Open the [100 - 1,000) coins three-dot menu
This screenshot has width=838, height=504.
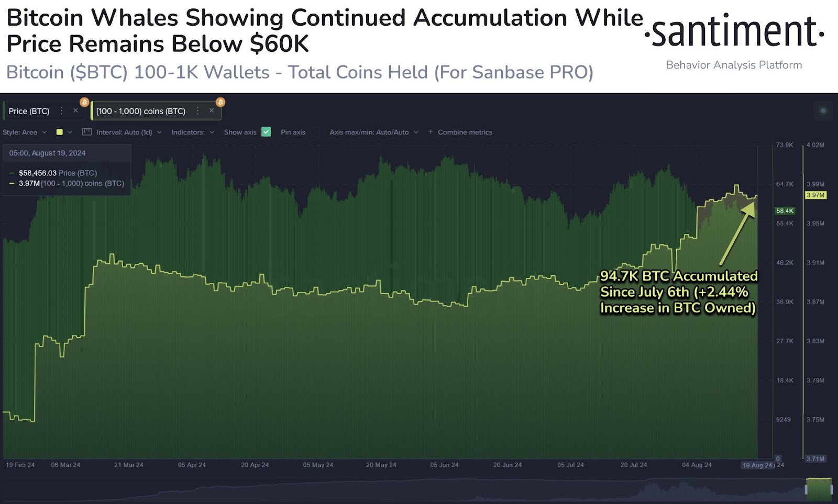pyautogui.click(x=197, y=111)
